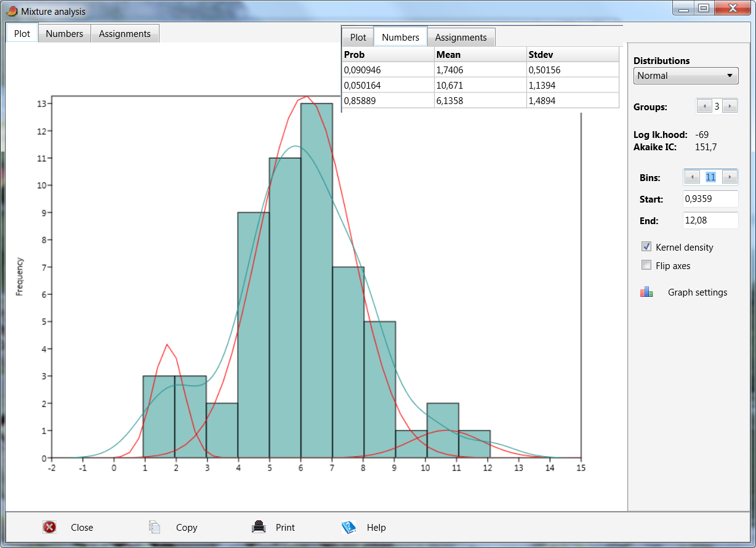Open Graph settings chart icon
This screenshot has height=548, width=756.
pyautogui.click(x=646, y=292)
